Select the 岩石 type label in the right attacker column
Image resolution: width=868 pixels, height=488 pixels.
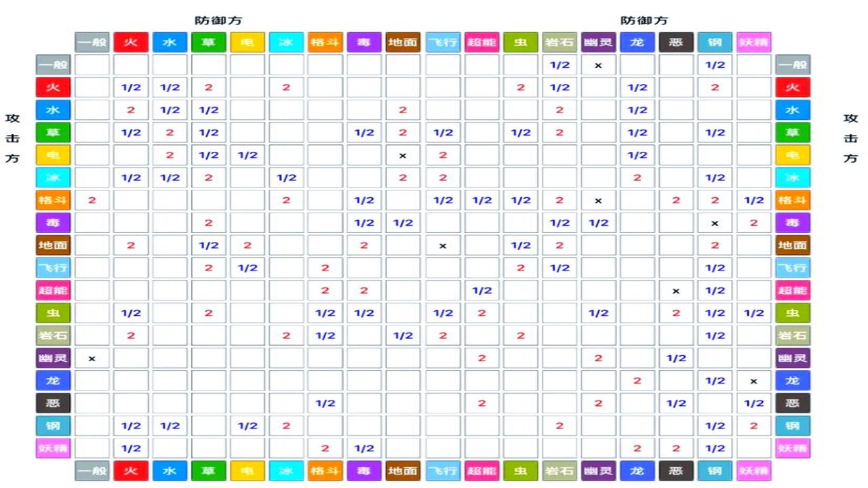793,335
